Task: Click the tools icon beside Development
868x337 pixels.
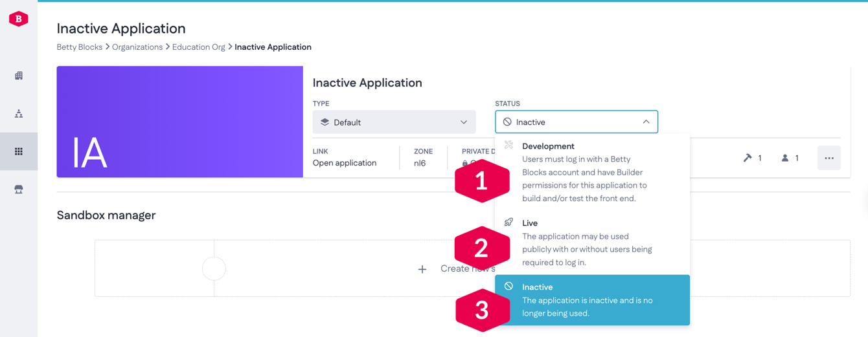Action: point(508,145)
